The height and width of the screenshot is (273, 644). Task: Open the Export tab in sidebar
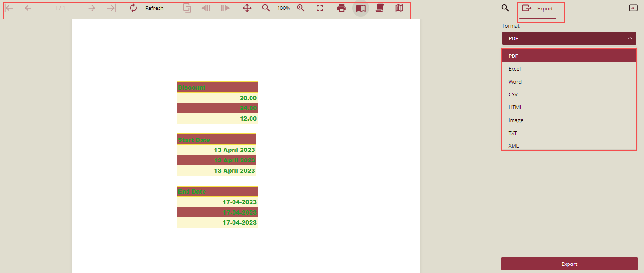pyautogui.click(x=538, y=9)
